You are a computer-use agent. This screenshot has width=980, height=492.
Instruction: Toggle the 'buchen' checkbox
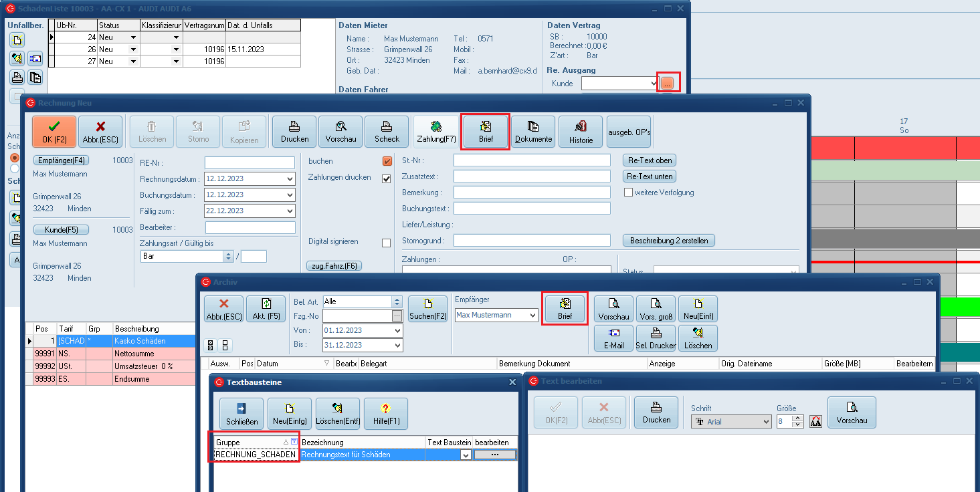point(386,161)
